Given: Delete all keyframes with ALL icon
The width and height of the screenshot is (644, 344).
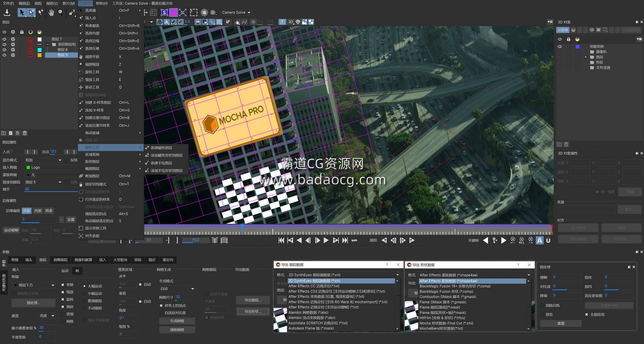Looking at the screenshot, I should coord(522,240).
